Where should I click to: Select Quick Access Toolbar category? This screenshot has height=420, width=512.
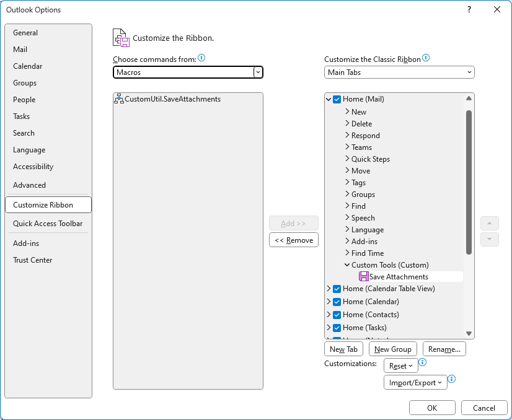pos(48,224)
